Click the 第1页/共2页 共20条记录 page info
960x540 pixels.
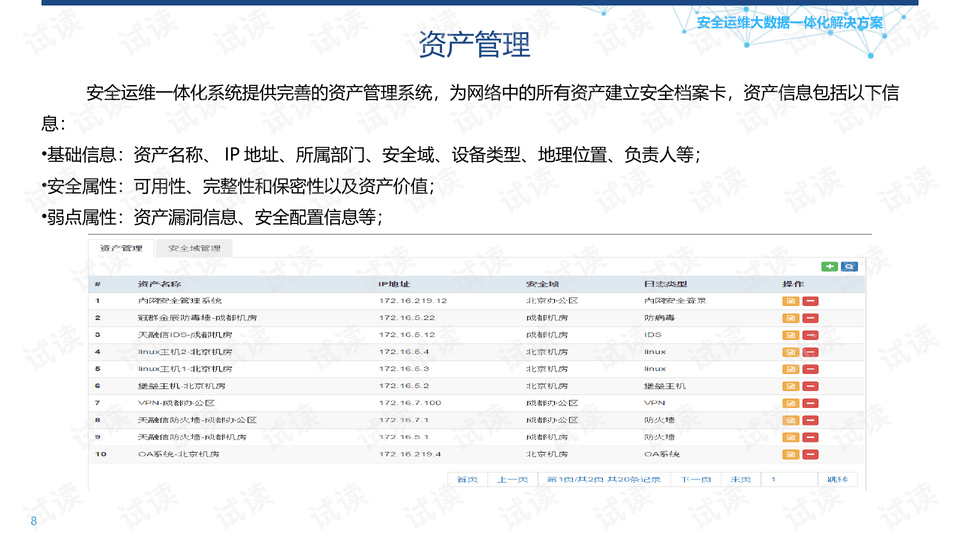[x=604, y=479]
